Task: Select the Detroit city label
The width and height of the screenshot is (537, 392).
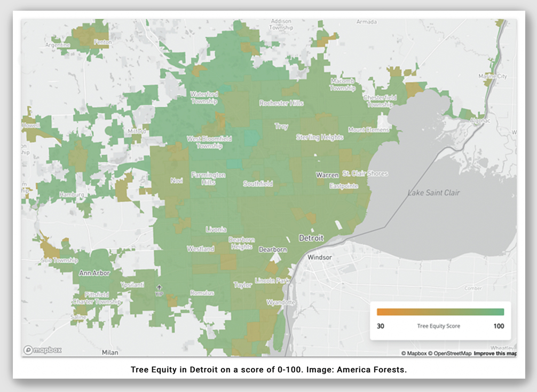Action: (x=311, y=238)
